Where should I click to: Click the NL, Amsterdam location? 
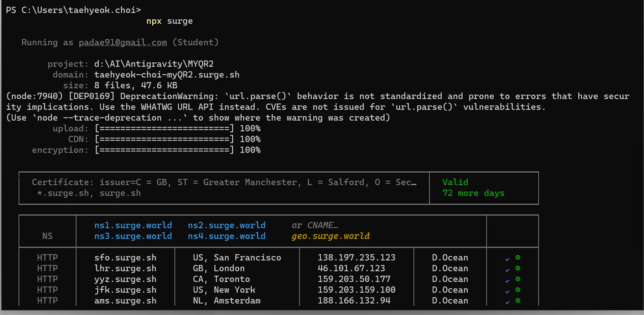pyautogui.click(x=226, y=301)
